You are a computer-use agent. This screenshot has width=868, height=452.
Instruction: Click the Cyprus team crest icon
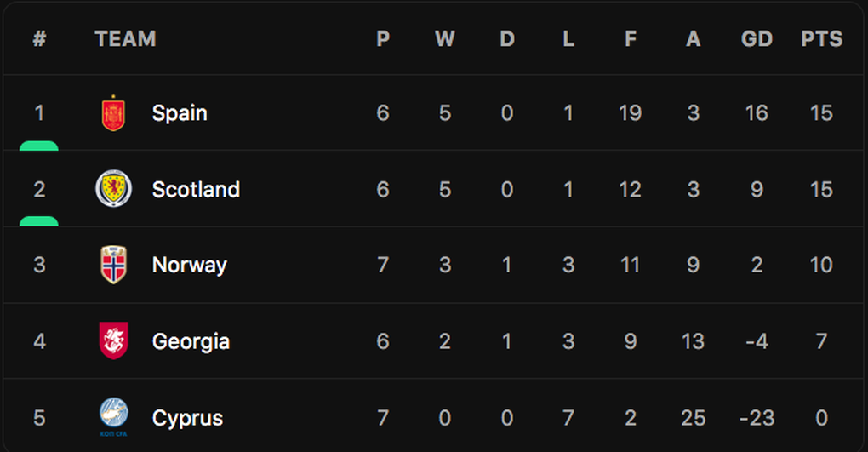(x=113, y=415)
